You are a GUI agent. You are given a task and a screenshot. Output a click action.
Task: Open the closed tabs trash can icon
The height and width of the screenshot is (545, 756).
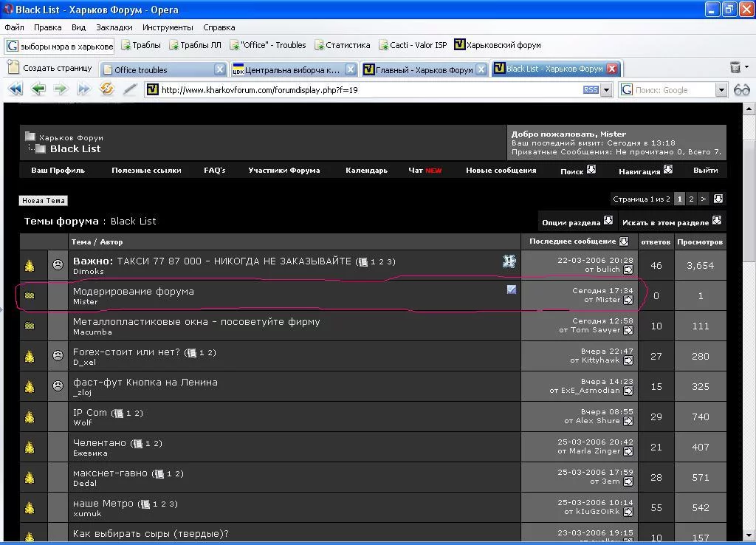pyautogui.click(x=735, y=68)
